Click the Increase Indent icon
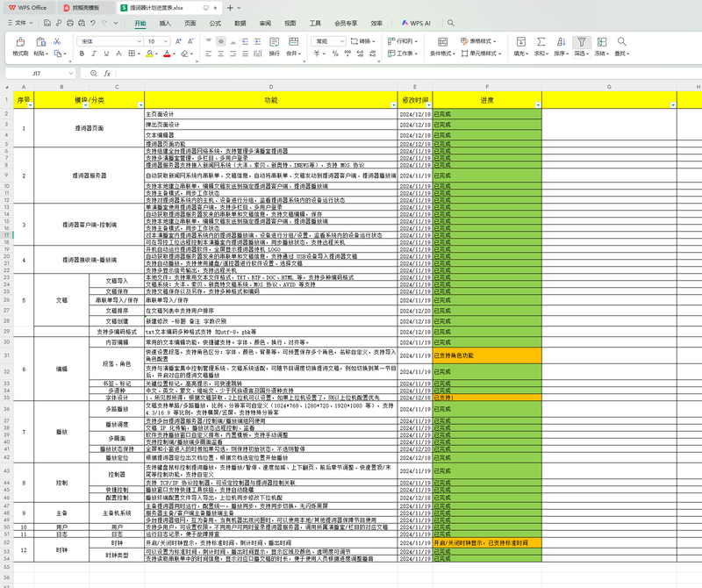The height and width of the screenshot is (588, 702). coord(257,41)
